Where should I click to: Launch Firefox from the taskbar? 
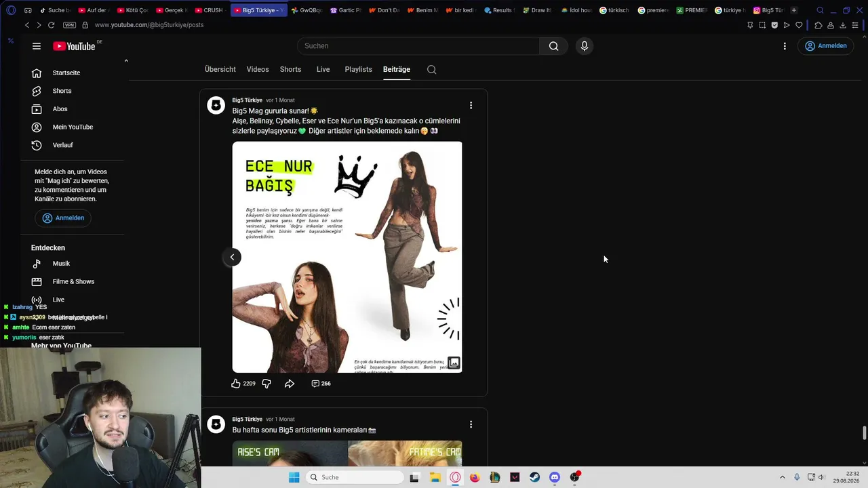[x=475, y=477]
